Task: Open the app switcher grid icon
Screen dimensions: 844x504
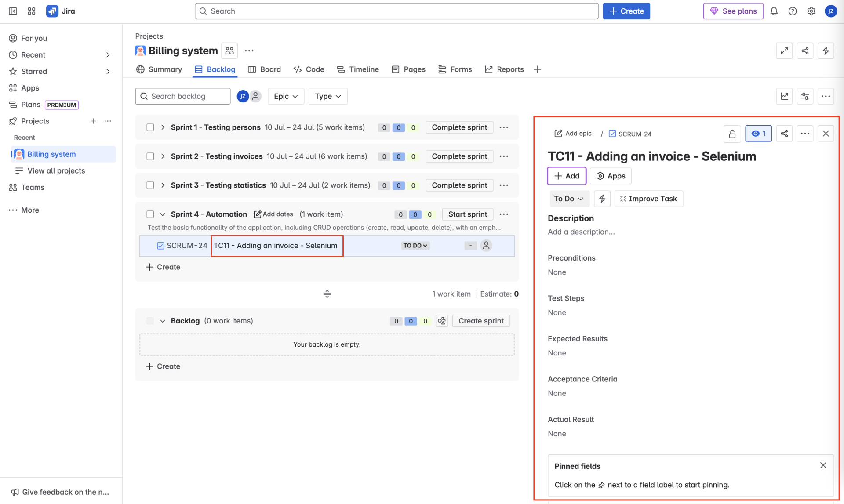Action: (x=32, y=11)
